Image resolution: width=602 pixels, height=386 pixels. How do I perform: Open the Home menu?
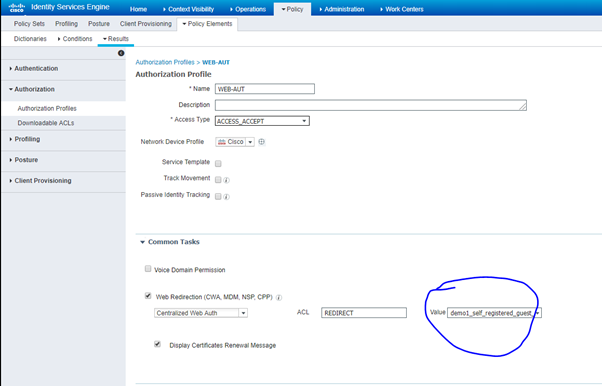138,9
